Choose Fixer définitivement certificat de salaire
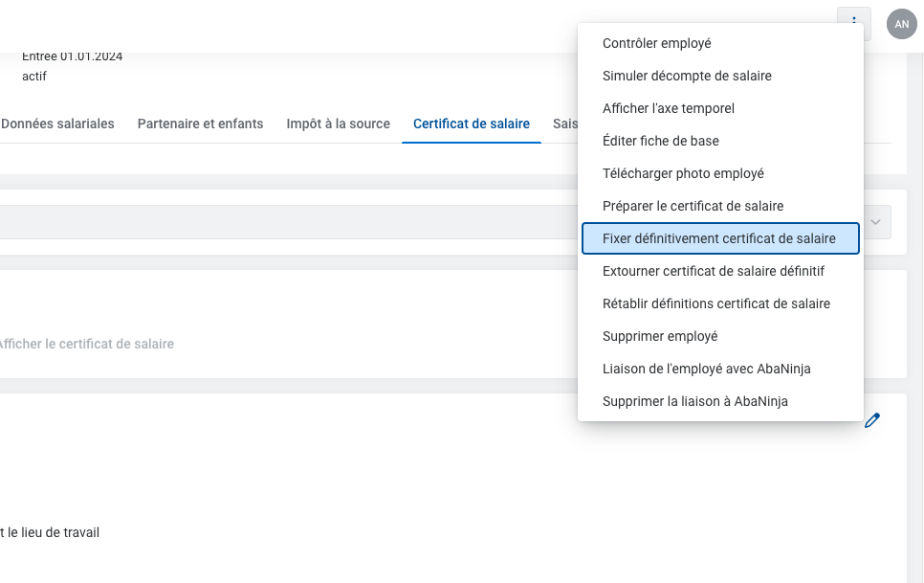Viewport: 924px width, 583px height. 718,238
